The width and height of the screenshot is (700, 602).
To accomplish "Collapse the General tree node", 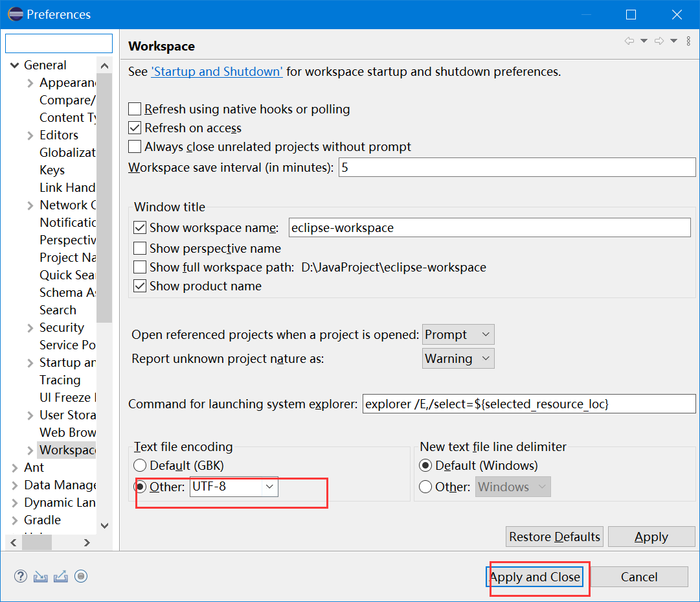I will [15, 65].
